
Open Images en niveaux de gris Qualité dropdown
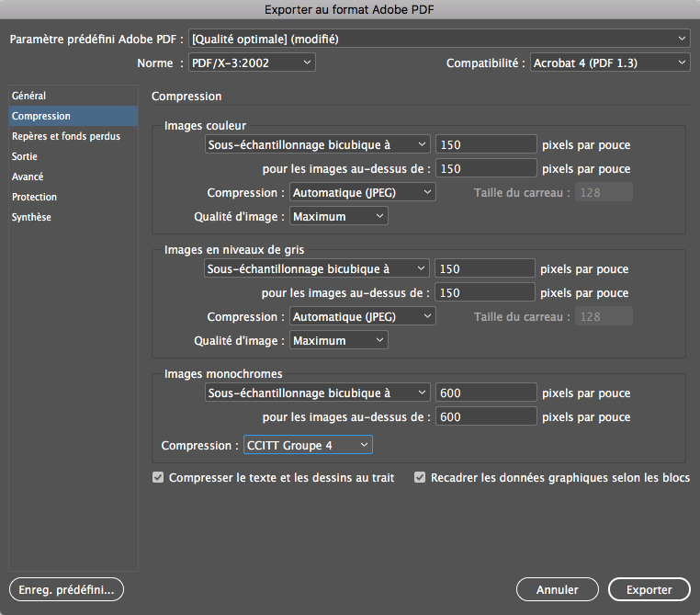click(x=339, y=340)
